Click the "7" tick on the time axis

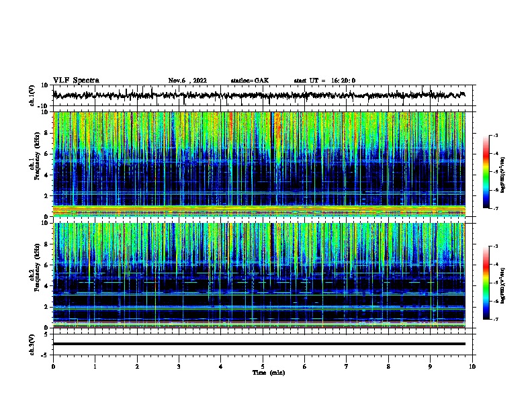(x=347, y=366)
